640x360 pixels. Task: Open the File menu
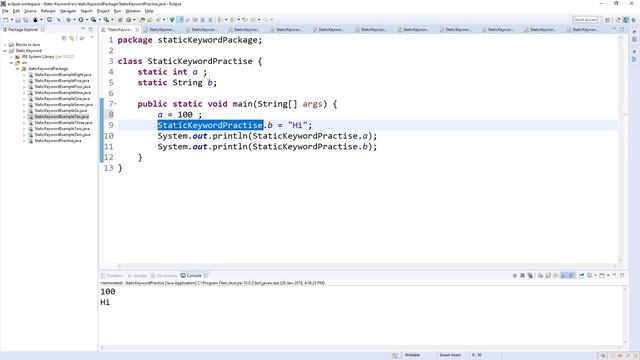(5, 11)
